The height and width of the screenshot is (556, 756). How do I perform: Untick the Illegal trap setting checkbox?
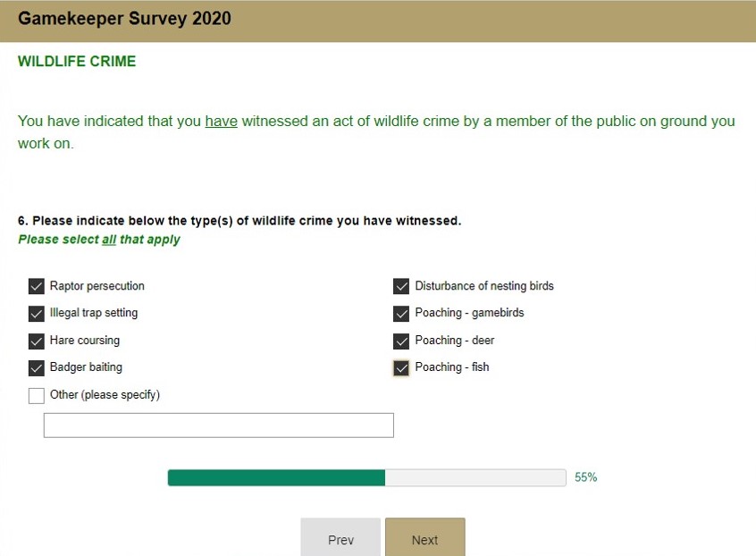[x=37, y=314]
